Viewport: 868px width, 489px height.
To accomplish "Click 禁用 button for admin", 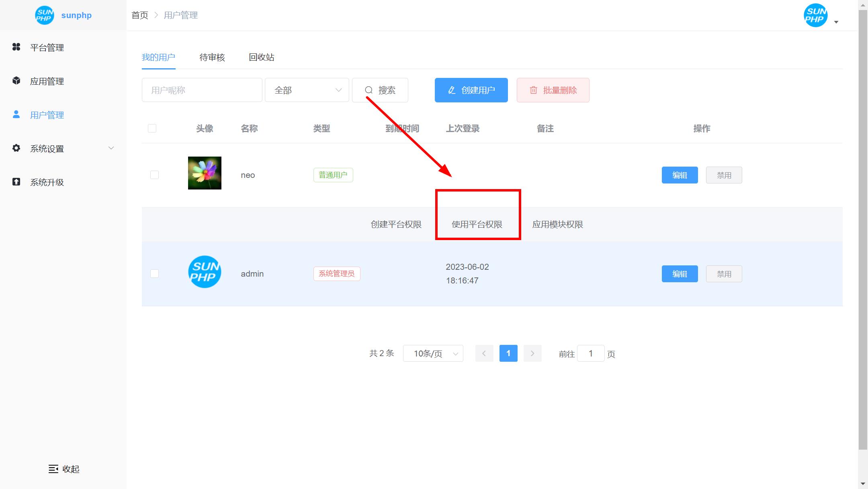I will tap(724, 274).
